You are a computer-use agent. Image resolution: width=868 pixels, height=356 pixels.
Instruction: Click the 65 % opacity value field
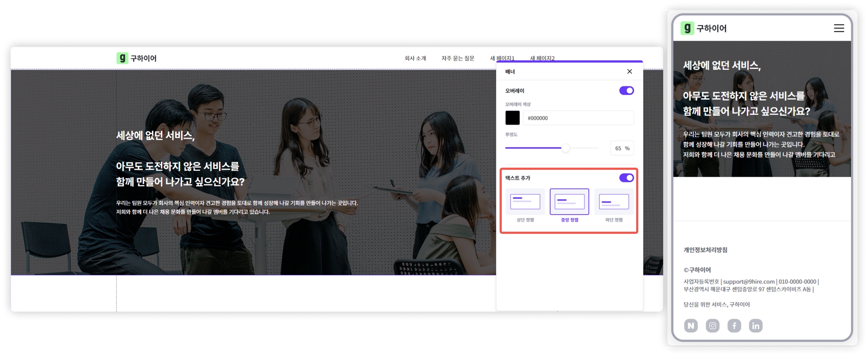(622, 148)
